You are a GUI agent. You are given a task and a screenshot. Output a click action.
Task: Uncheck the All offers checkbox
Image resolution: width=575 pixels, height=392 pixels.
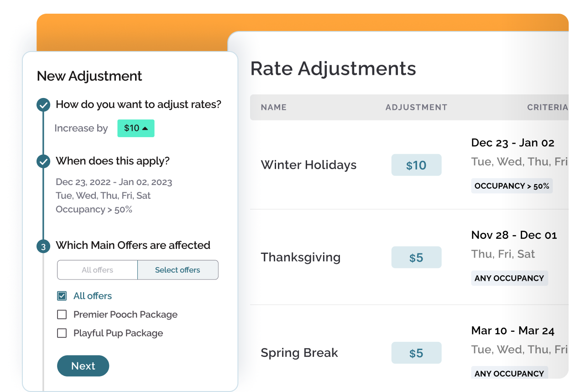pyautogui.click(x=62, y=296)
